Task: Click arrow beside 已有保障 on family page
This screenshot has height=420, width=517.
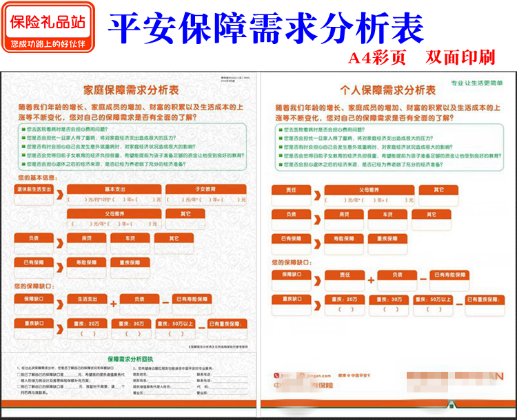Action: pyautogui.click(x=60, y=267)
